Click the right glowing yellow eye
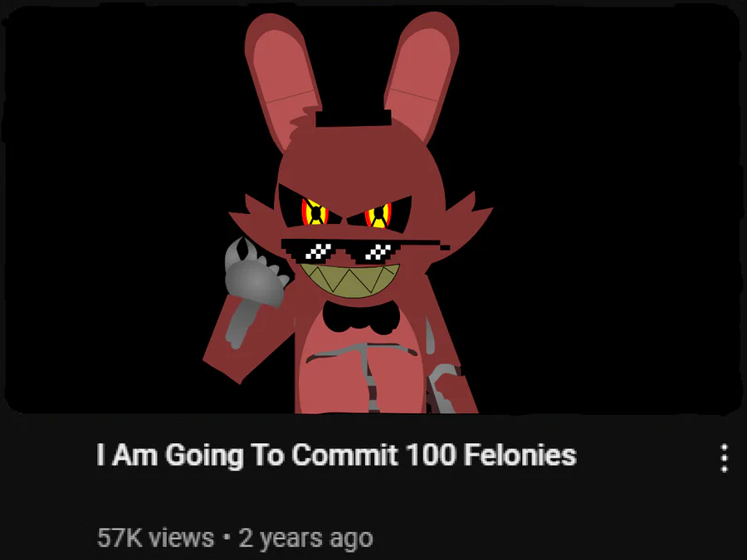 378,216
